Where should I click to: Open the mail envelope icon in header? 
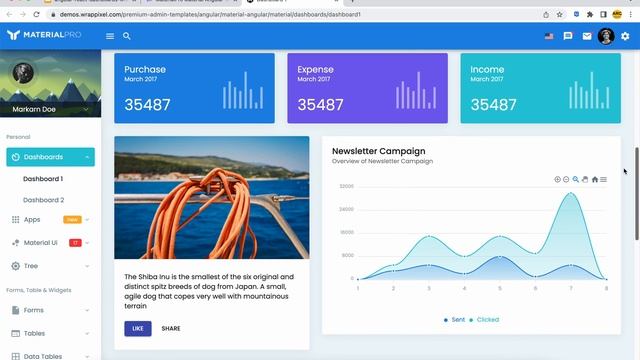click(587, 36)
